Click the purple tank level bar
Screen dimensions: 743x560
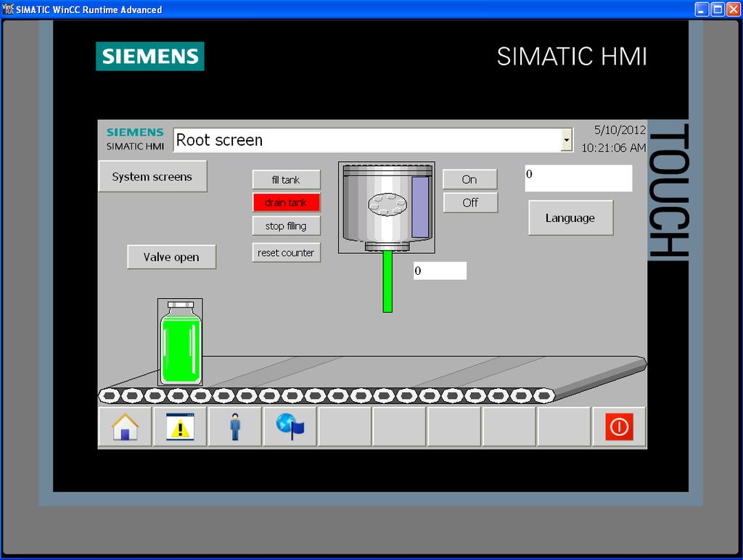click(420, 207)
